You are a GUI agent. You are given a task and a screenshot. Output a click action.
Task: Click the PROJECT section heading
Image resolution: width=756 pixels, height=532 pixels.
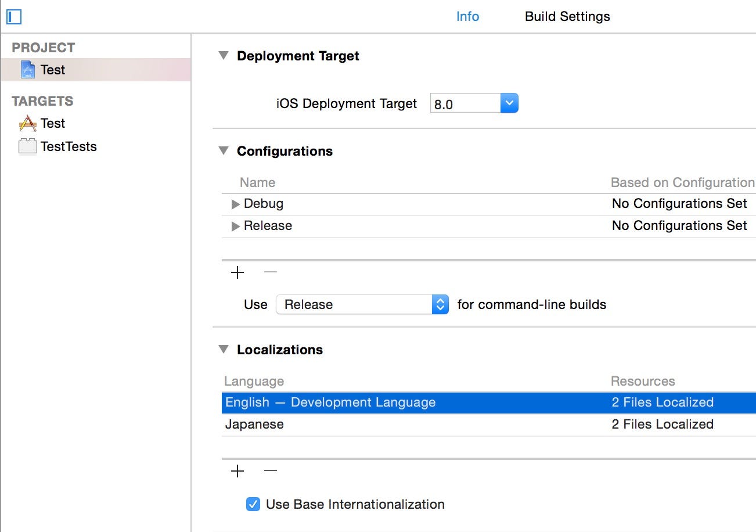tap(44, 48)
